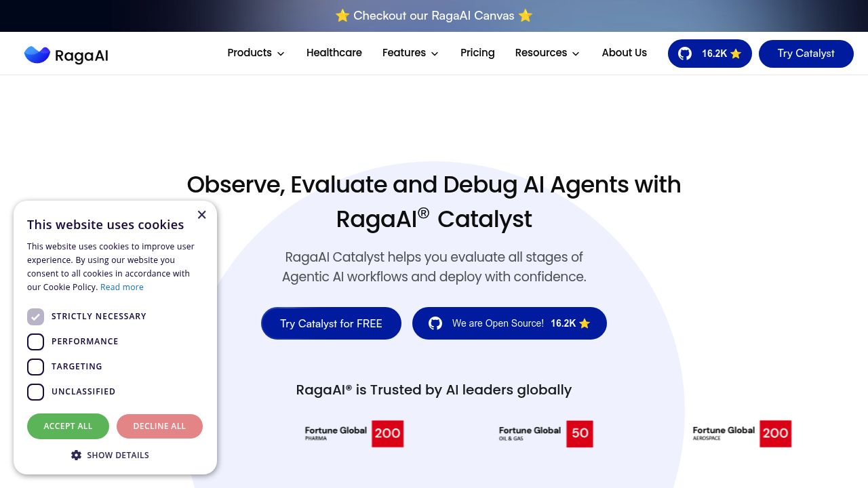The width and height of the screenshot is (868, 488).
Task: Click the Strictly Necessary label text
Action: tap(99, 317)
